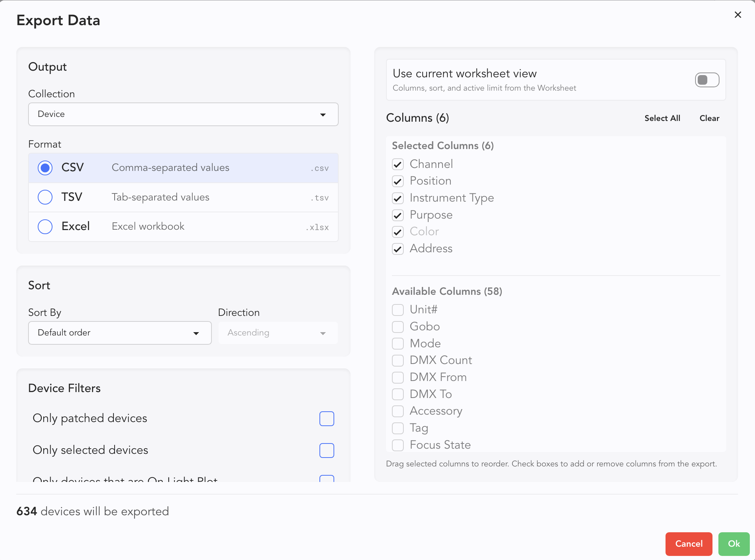Click the .xlsx extension label
The width and height of the screenshot is (755, 560).
317,227
